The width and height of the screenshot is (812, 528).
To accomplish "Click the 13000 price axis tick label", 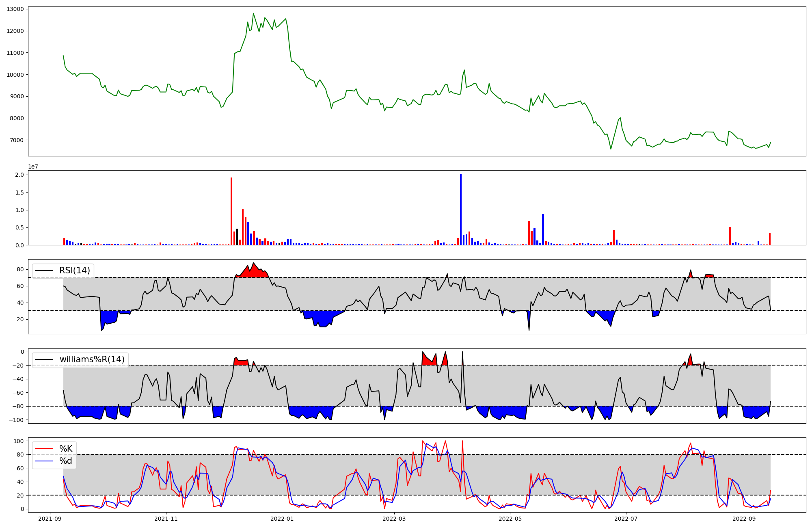I will pos(15,9).
